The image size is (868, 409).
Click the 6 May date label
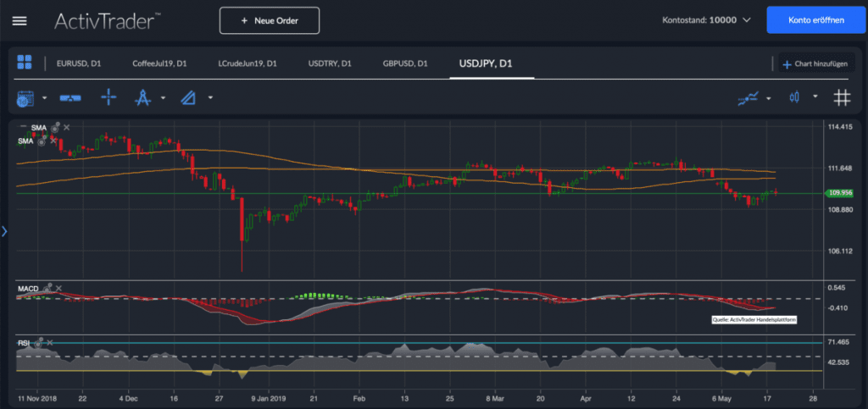pyautogui.click(x=722, y=398)
